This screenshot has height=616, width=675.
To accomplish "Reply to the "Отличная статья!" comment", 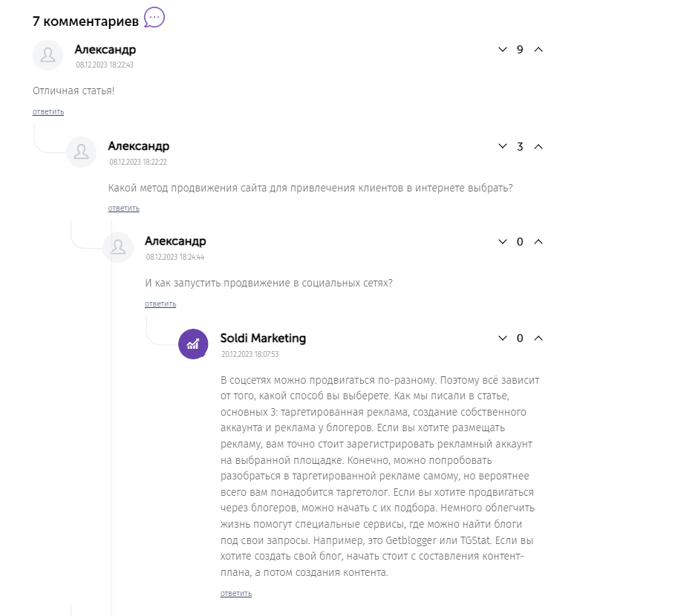I will [x=48, y=112].
